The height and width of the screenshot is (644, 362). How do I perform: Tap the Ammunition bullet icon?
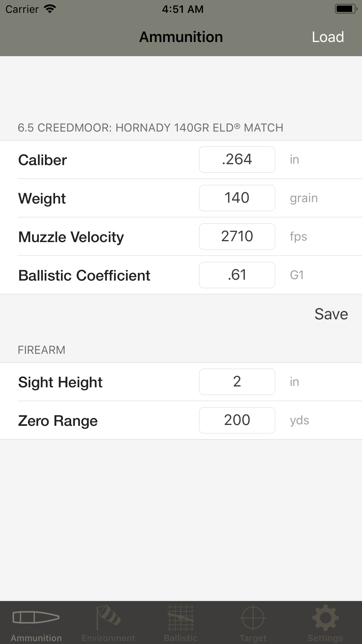(36, 617)
